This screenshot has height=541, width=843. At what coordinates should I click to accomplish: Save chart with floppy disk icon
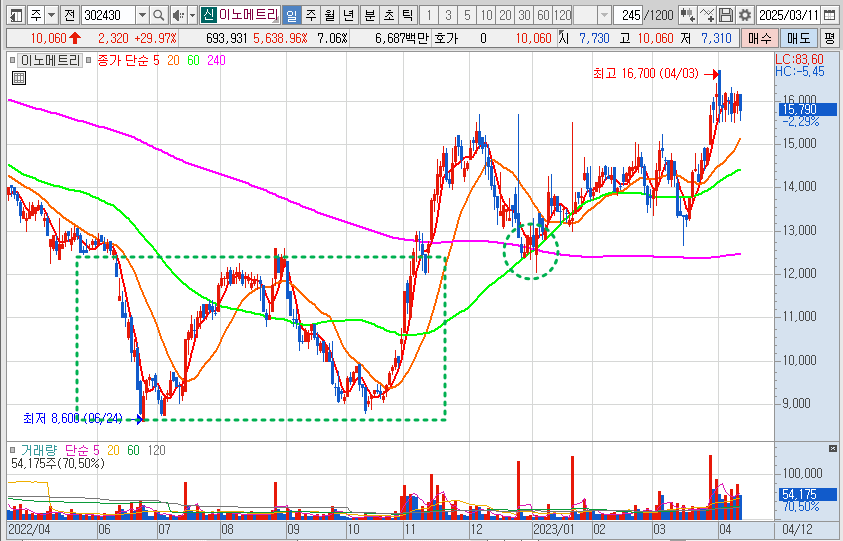pos(726,15)
